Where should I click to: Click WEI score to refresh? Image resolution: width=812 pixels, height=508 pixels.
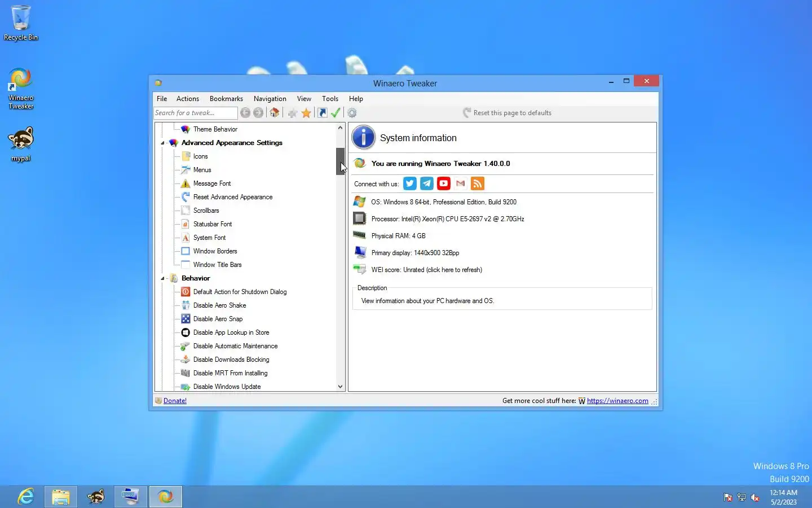427,270
